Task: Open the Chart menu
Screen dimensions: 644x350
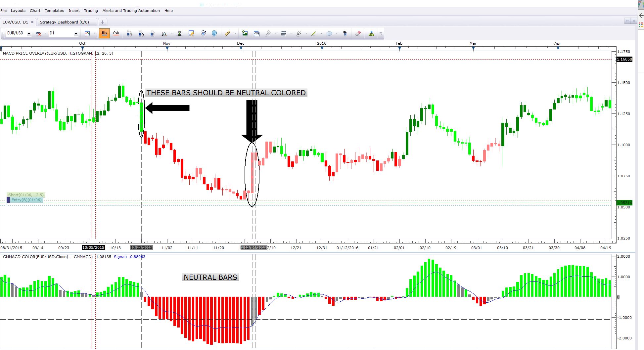Action: (35, 11)
